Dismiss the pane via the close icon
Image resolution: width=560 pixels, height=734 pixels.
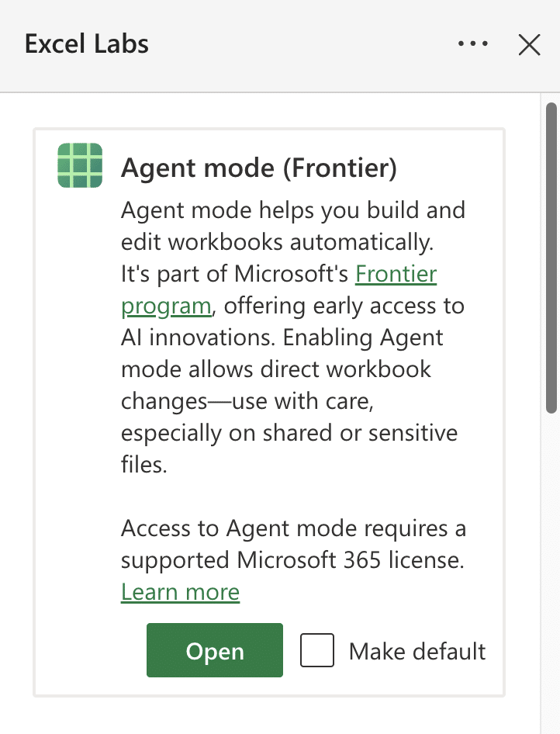[x=529, y=44]
